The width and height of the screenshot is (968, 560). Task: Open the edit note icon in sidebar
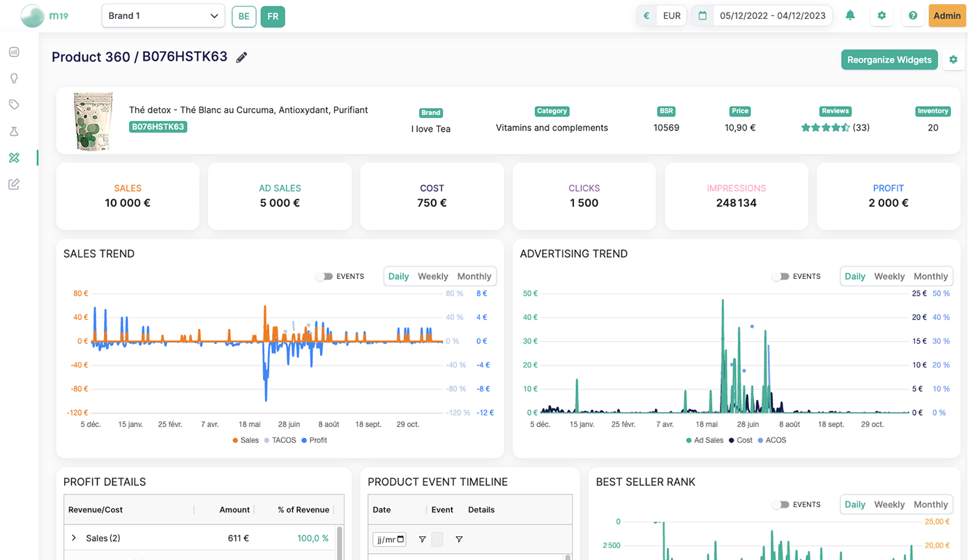click(x=14, y=184)
